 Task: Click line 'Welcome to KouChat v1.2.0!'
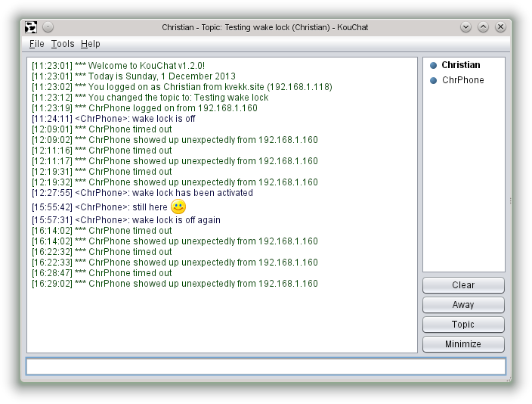point(118,66)
